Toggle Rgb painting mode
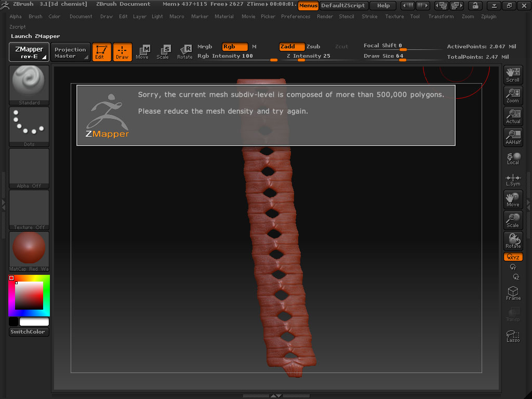Image resolution: width=532 pixels, height=399 pixels. [x=235, y=46]
